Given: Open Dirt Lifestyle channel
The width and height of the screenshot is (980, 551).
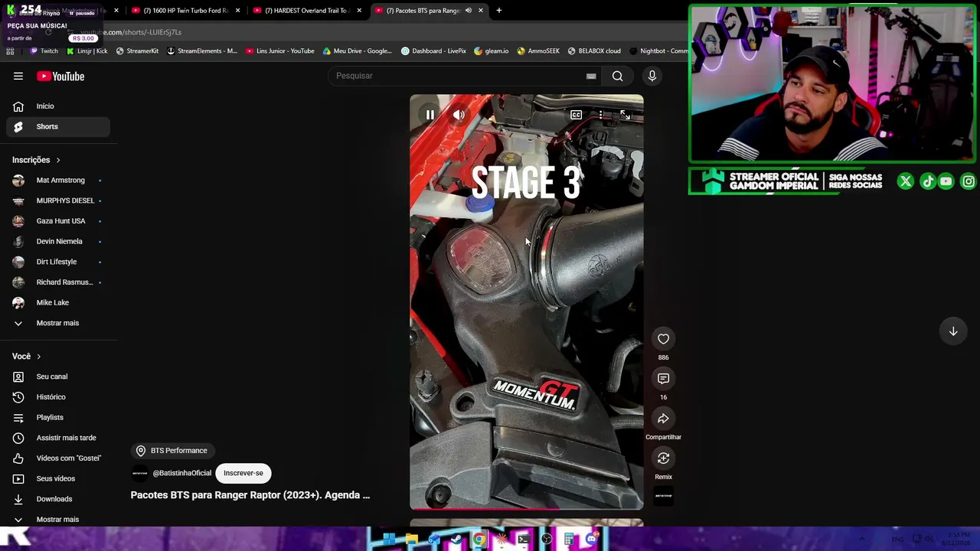Looking at the screenshot, I should pos(57,262).
